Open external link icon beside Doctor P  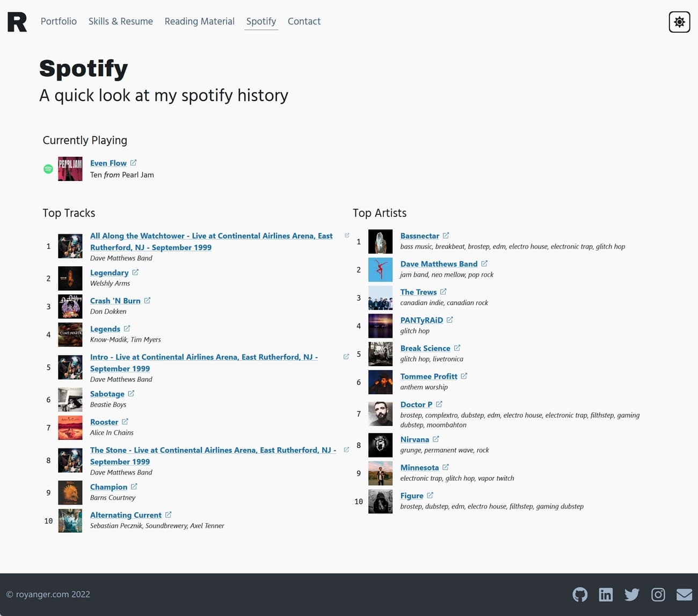point(439,404)
